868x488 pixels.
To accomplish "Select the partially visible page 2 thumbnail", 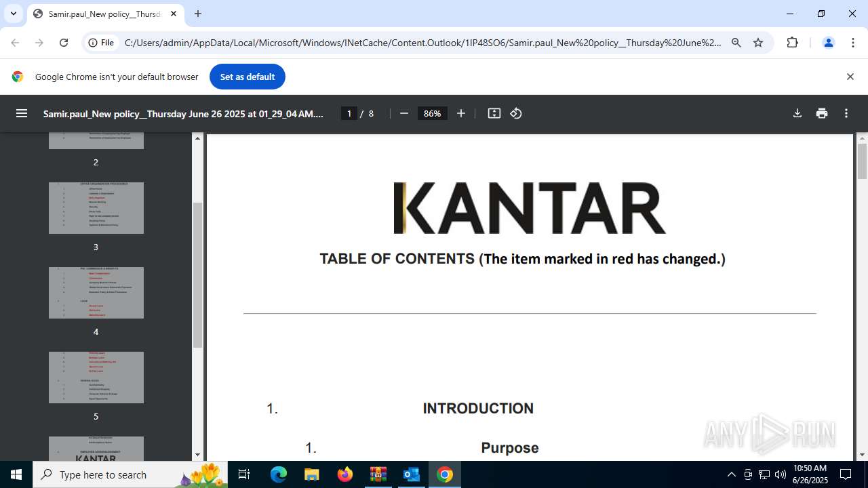I will tap(96, 141).
